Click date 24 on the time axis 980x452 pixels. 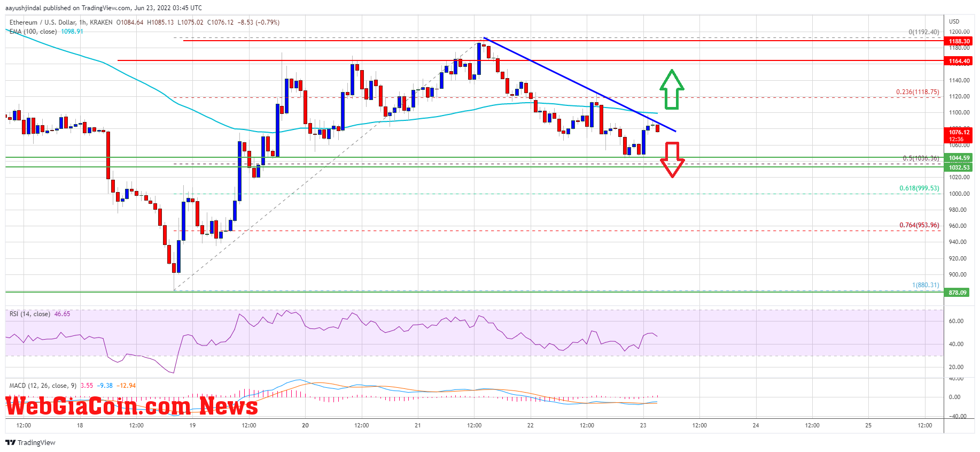[756, 426]
